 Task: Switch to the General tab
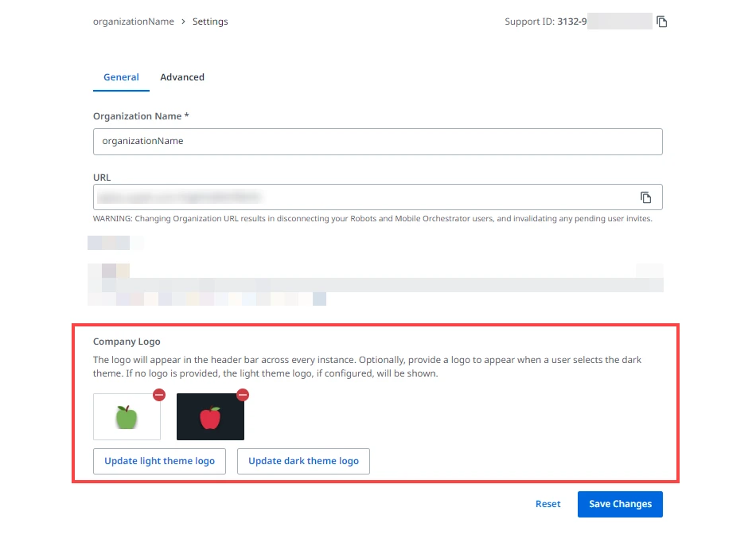click(121, 77)
